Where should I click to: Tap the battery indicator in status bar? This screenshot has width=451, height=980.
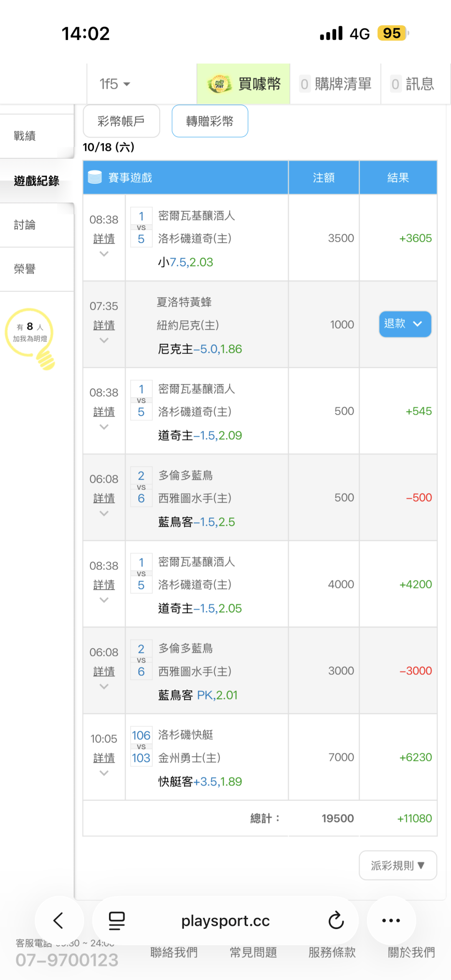pos(392,33)
